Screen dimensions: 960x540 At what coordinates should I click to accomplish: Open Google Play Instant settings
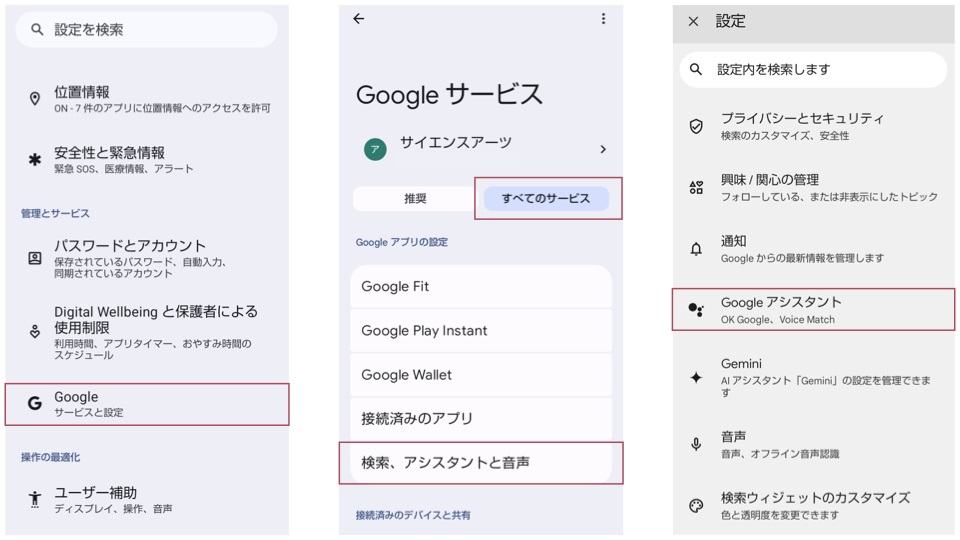click(x=481, y=331)
